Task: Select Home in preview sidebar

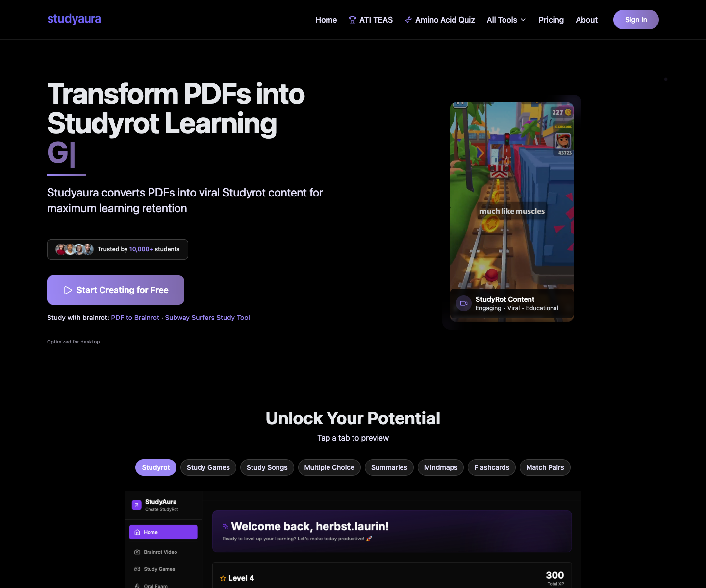Action: (163, 532)
